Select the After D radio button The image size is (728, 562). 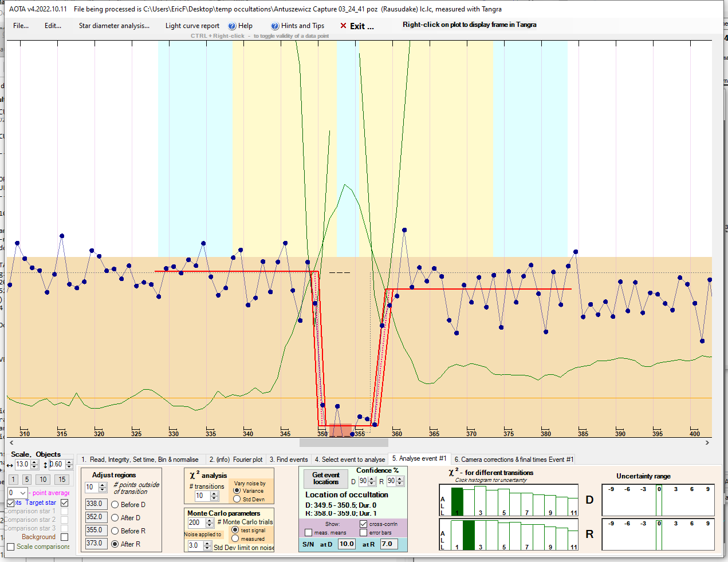115,518
